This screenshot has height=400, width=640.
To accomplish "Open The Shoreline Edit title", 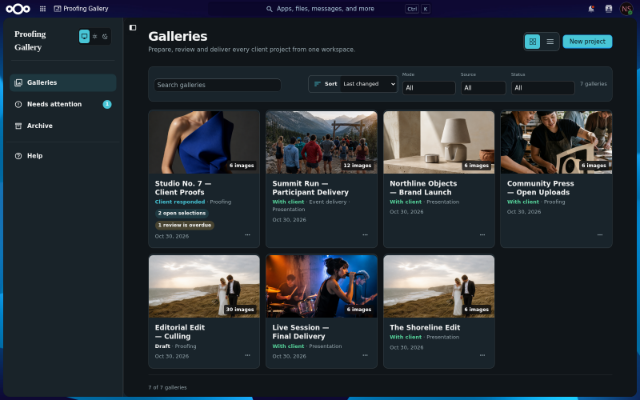I will pos(424,327).
